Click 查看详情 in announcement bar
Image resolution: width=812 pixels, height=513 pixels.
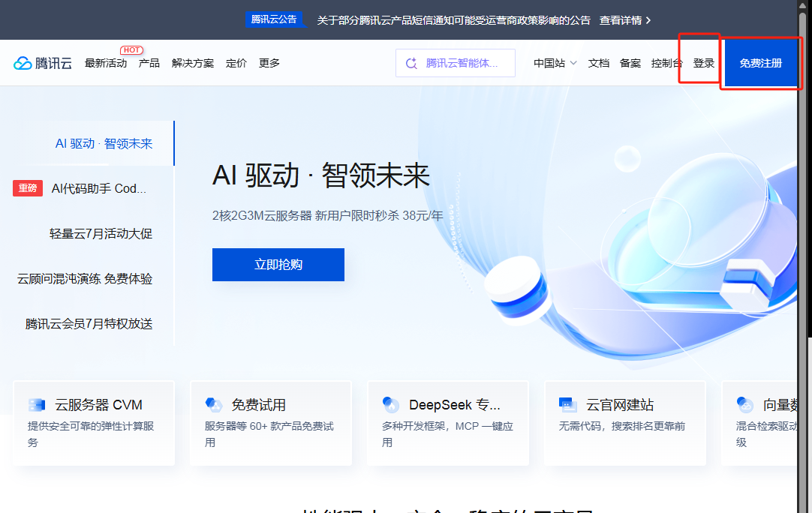(x=621, y=20)
